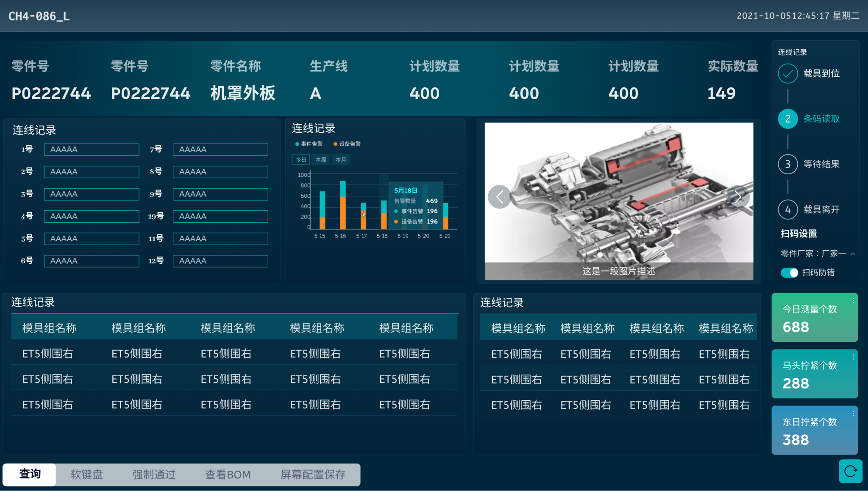Click the 查看BOM button

[x=228, y=475]
